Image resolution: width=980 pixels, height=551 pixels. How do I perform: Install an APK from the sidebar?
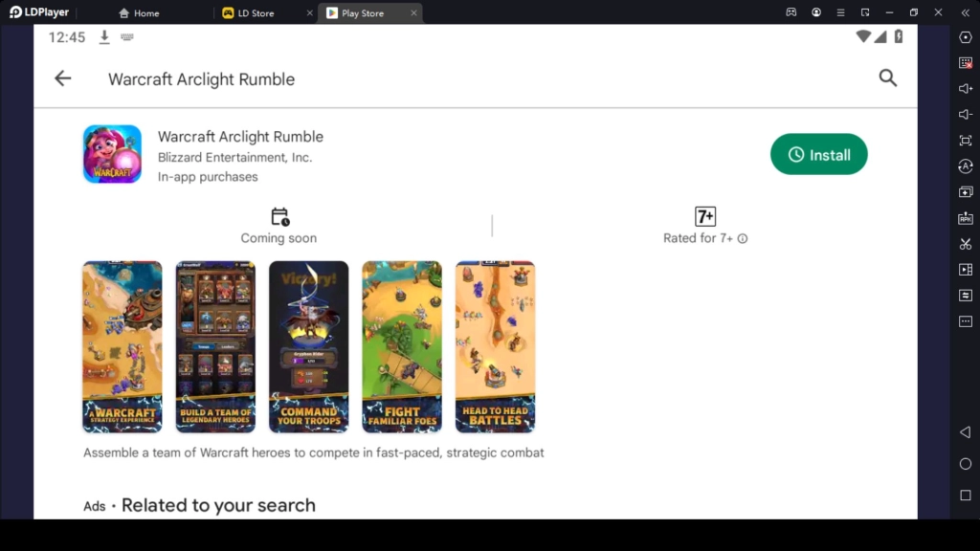point(965,218)
